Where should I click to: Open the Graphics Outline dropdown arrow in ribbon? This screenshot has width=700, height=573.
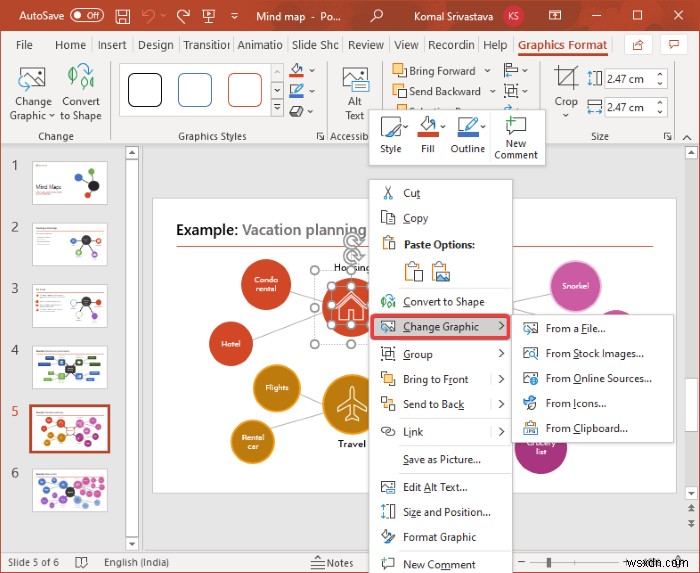tap(312, 91)
